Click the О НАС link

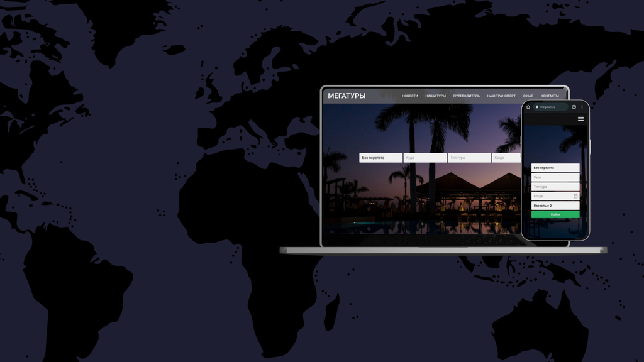point(528,96)
